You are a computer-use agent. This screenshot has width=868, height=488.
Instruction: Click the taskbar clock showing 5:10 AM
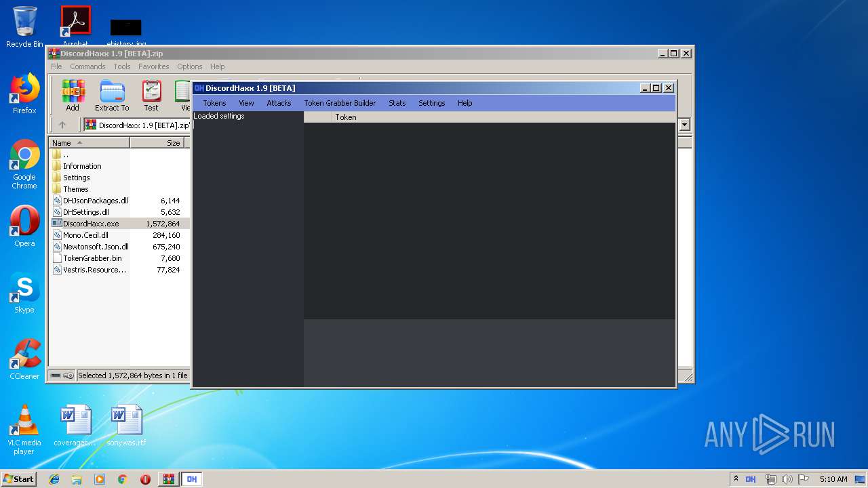(x=833, y=479)
